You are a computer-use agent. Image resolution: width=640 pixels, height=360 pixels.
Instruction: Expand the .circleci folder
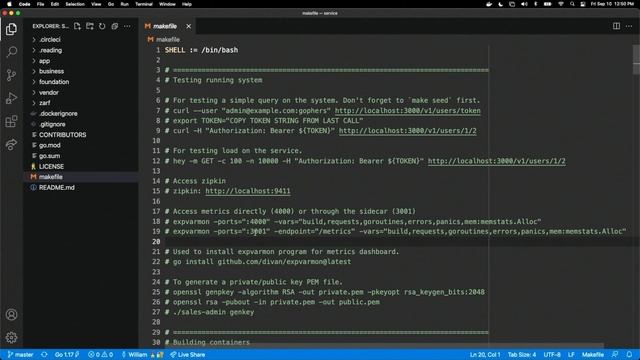50,40
